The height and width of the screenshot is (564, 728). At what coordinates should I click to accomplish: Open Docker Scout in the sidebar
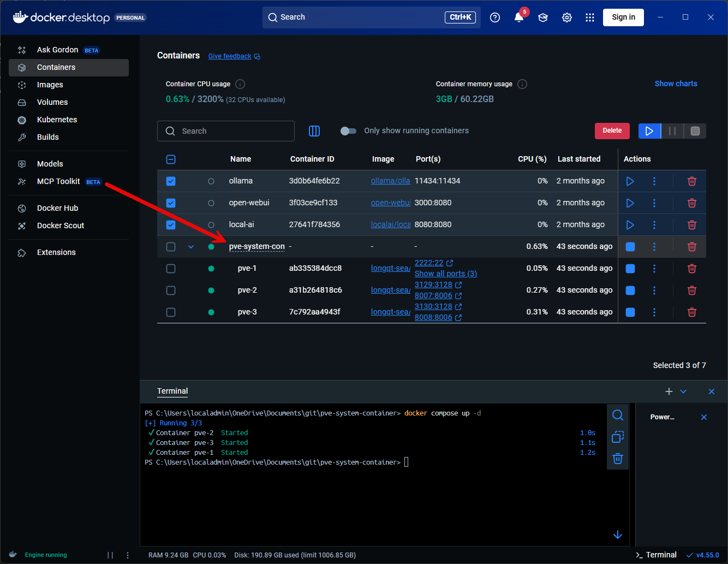coord(69,226)
